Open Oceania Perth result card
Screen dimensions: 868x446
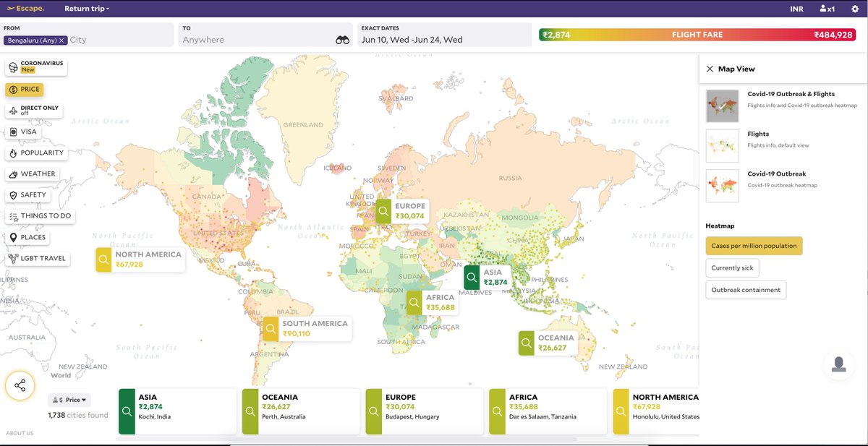(301, 411)
